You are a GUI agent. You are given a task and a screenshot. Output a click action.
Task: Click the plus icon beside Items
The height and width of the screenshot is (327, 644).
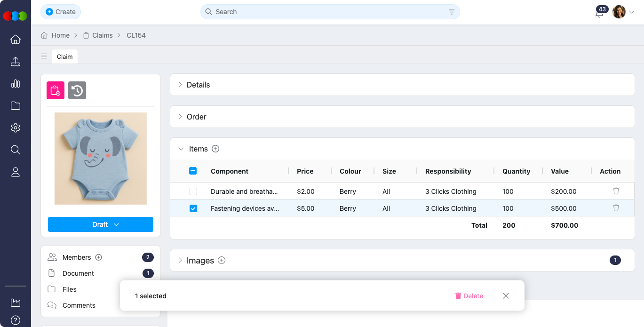[215, 149]
